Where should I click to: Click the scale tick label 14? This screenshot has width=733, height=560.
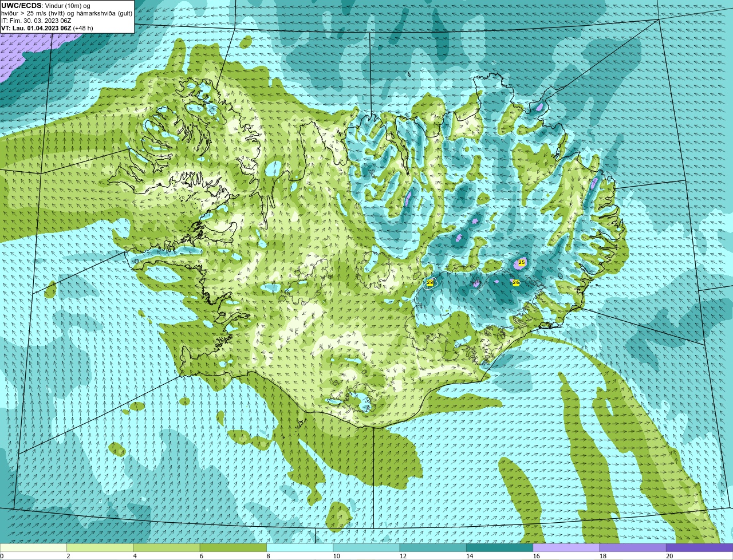(x=469, y=556)
